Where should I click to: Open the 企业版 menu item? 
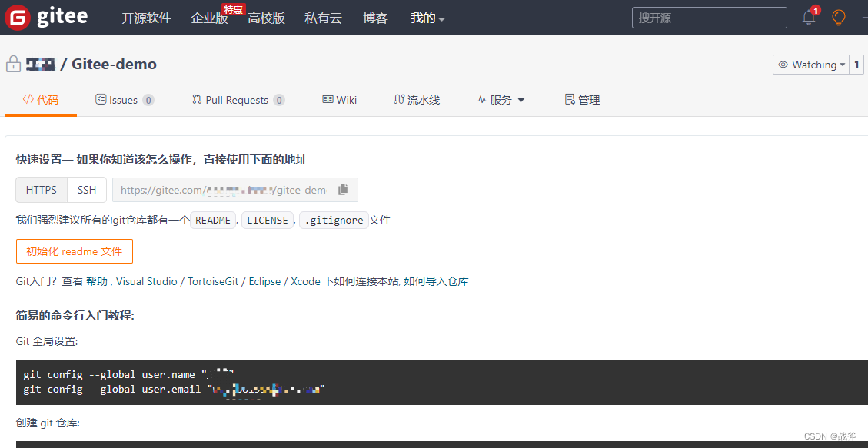209,18
